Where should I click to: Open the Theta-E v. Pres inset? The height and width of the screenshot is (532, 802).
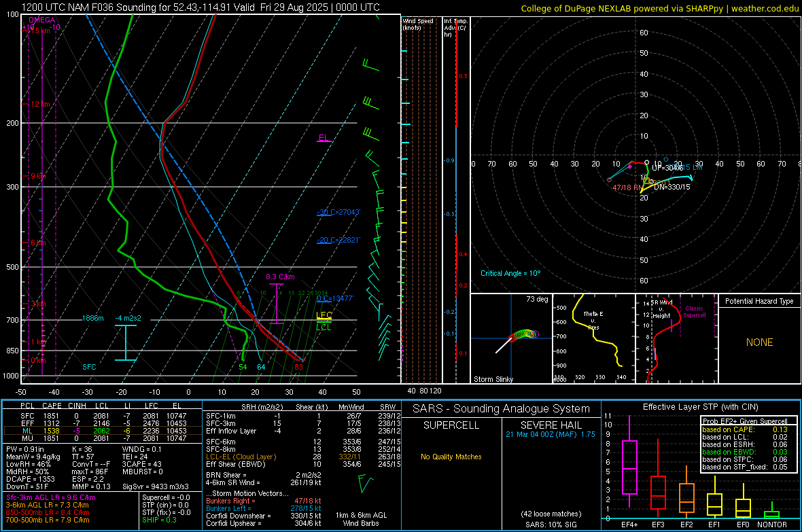click(x=594, y=338)
